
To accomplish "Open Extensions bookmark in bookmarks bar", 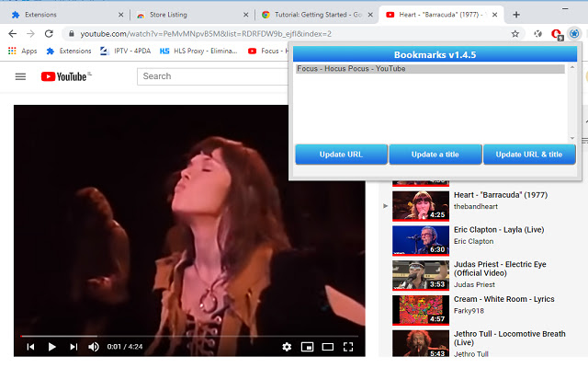I will [x=69, y=52].
